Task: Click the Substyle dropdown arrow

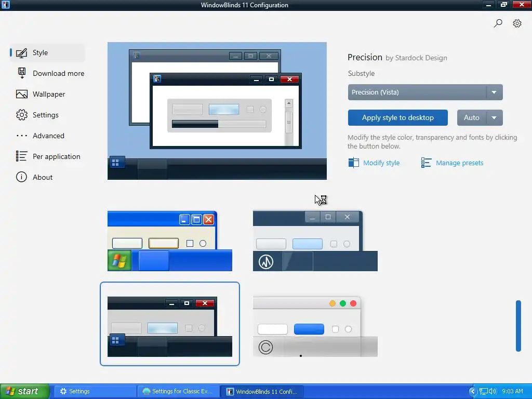Action: 495,92
